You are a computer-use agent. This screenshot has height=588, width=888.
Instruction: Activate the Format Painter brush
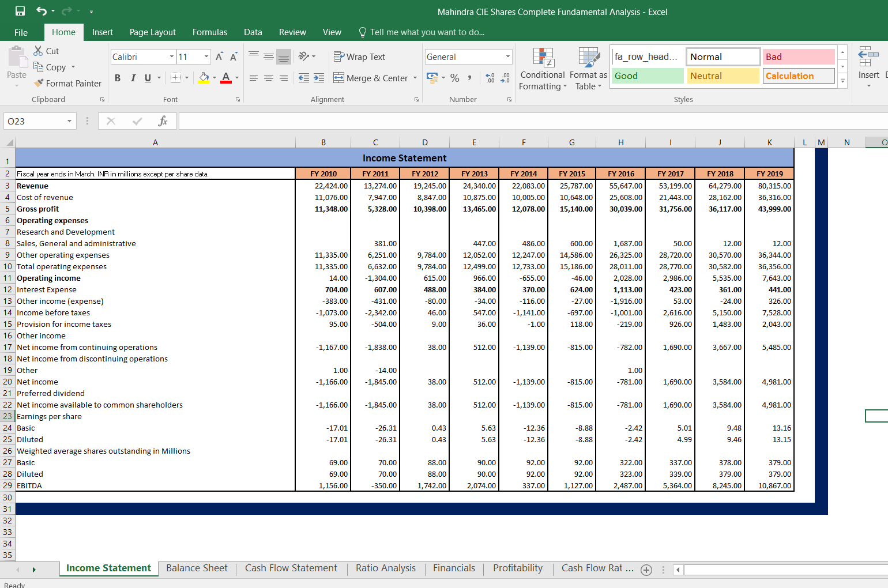point(67,83)
